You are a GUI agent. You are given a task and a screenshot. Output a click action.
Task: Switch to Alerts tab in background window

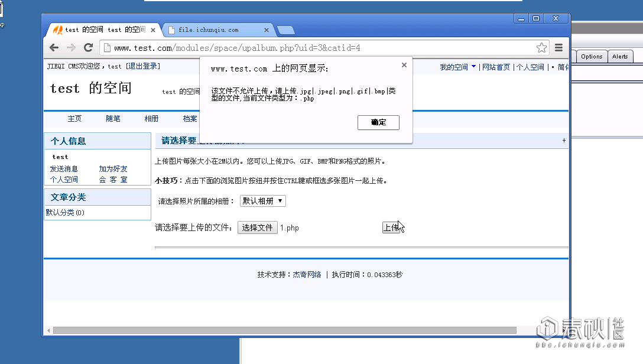620,57
